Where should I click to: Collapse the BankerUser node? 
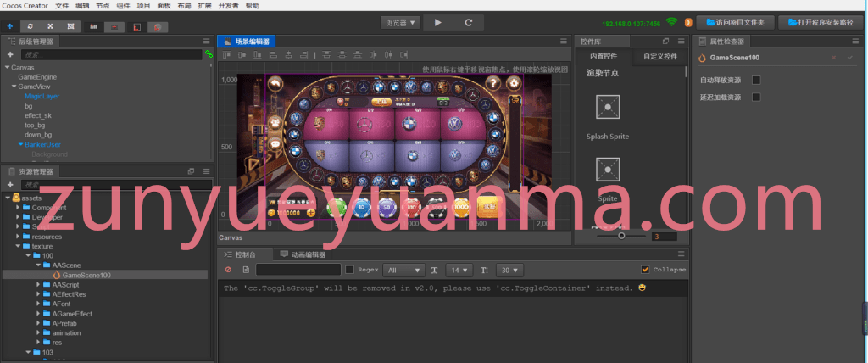(20, 144)
